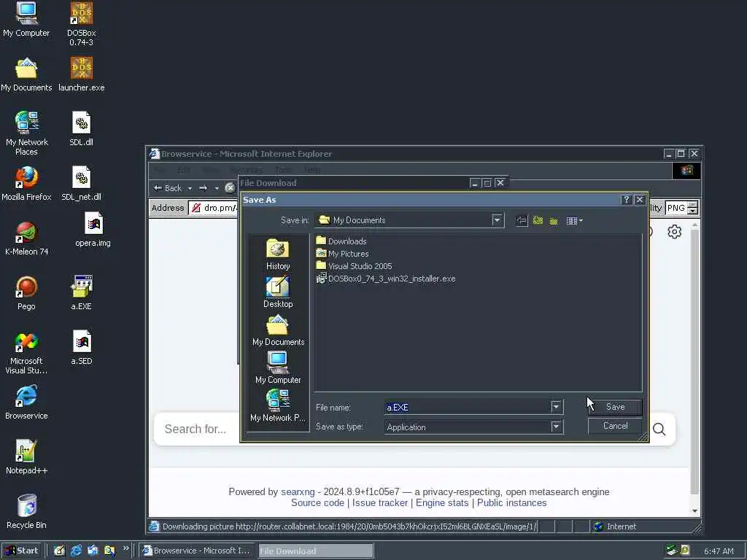
Task: Open History in the Save As places bar
Action: point(278,254)
